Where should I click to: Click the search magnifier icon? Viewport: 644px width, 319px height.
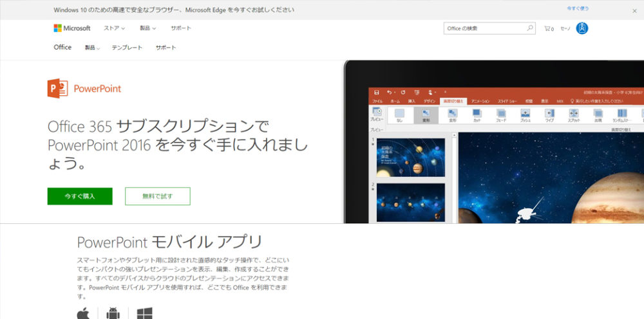(x=530, y=28)
